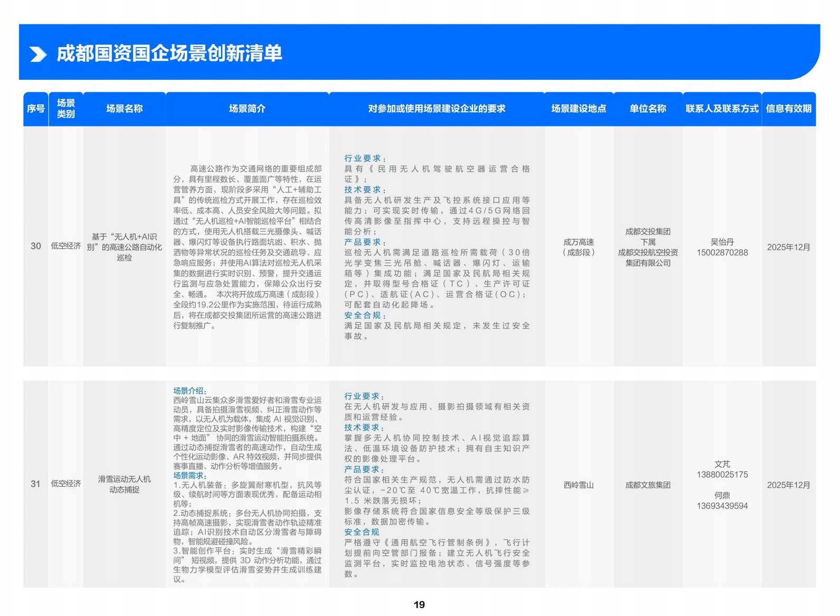Select the 序号 column header
Viewport: 840px width, 616px height.
click(x=35, y=109)
